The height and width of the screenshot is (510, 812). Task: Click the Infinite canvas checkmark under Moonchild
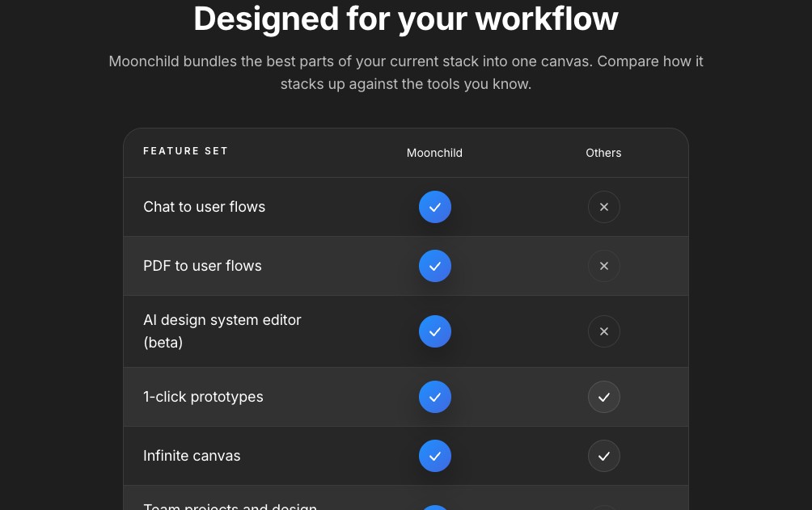point(435,456)
